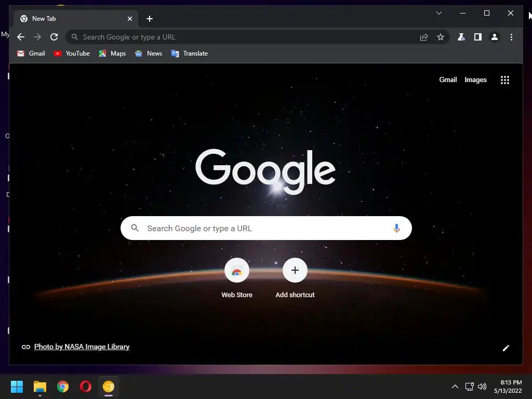Viewport: 532px width, 399px height.
Task: Open the YouTube bookmark
Action: point(72,54)
